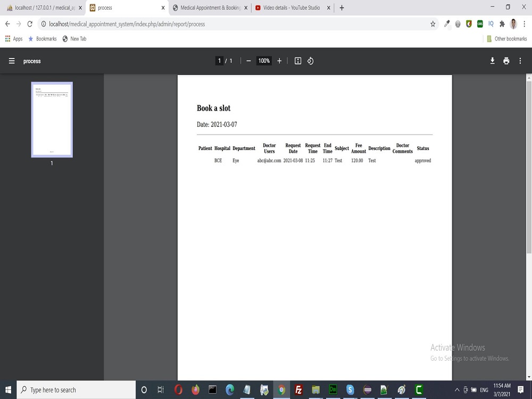The height and width of the screenshot is (399, 532).
Task: Bookmark this page with the star icon
Action: [x=433, y=24]
